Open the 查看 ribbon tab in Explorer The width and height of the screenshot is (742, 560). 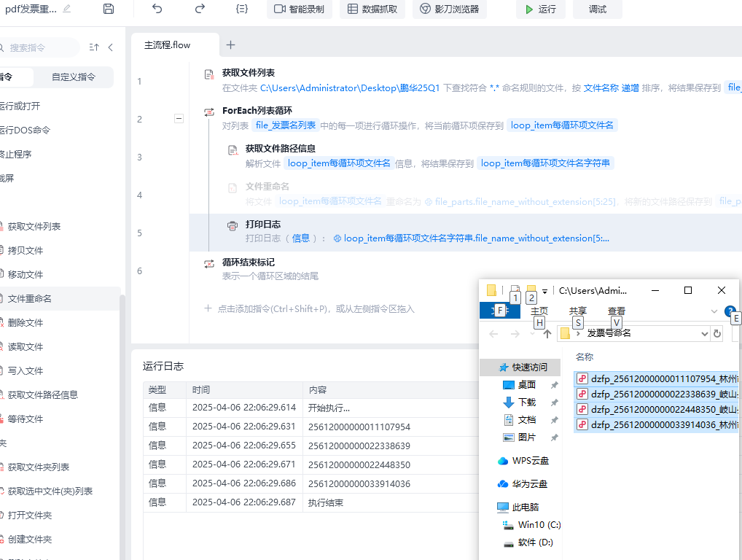[617, 311]
